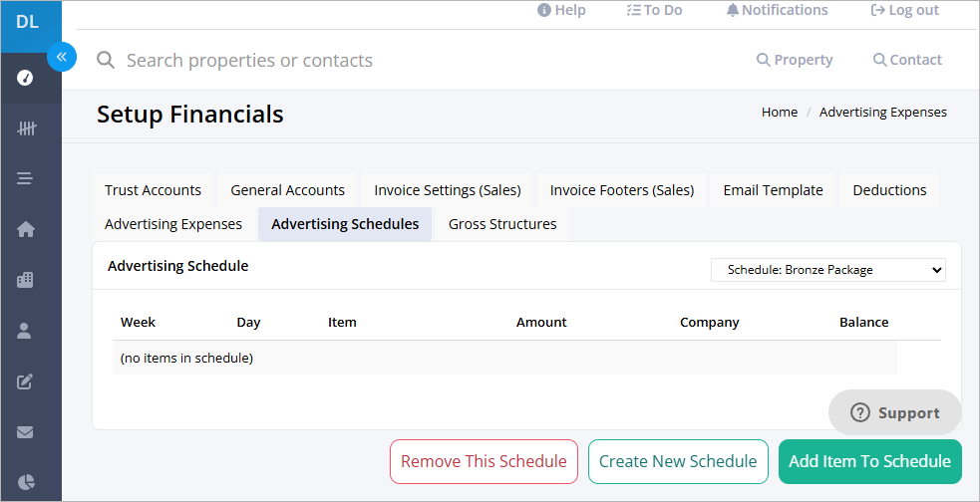Open the building sidebar icon
980x502 pixels.
click(25, 280)
